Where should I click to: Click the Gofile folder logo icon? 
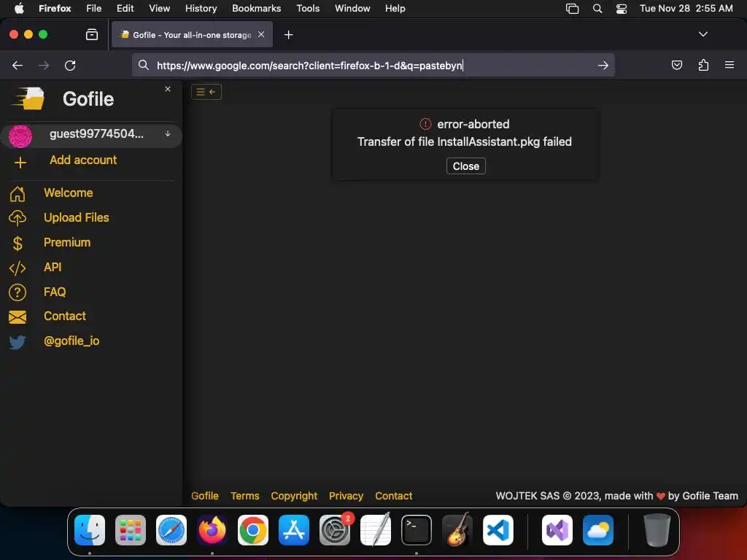pos(28,98)
